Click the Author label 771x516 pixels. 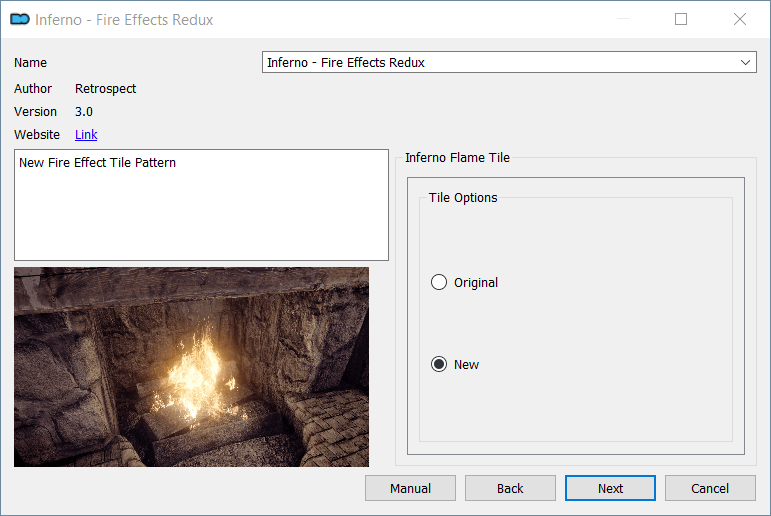pyautogui.click(x=33, y=89)
